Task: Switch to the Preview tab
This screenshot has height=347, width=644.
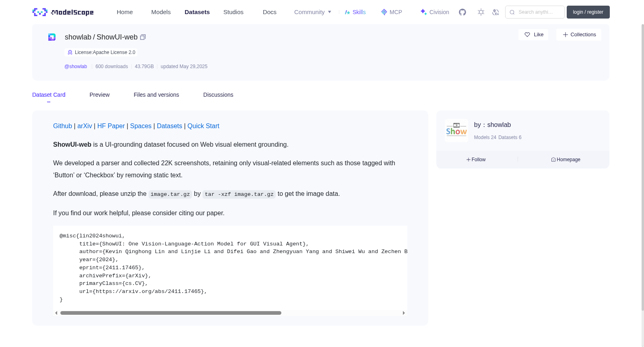Action: (99, 95)
